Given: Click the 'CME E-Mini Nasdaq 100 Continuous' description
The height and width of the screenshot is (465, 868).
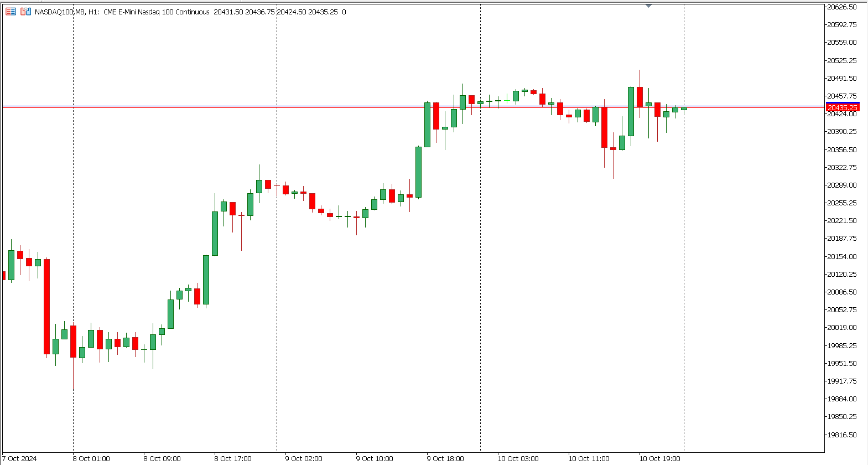Looking at the screenshot, I should pyautogui.click(x=157, y=12).
